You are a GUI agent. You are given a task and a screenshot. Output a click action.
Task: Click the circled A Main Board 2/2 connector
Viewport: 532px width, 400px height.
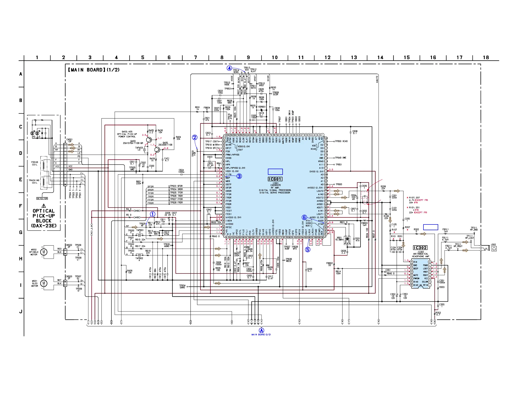tap(261, 330)
